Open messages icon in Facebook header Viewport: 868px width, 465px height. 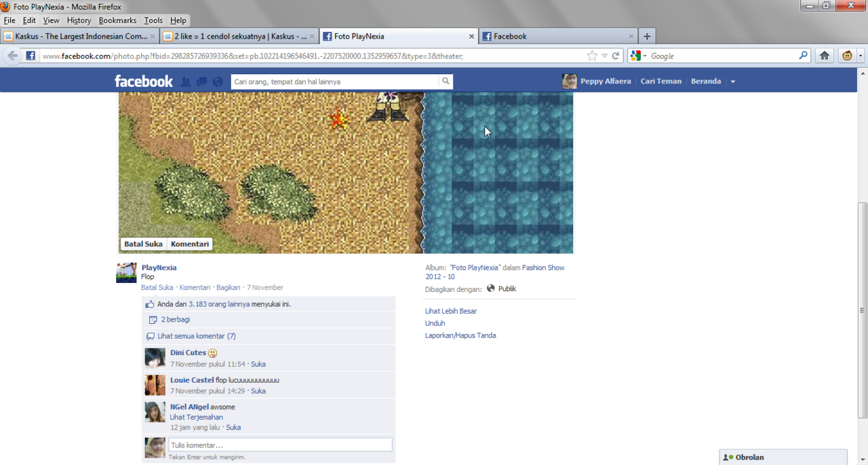(x=201, y=81)
